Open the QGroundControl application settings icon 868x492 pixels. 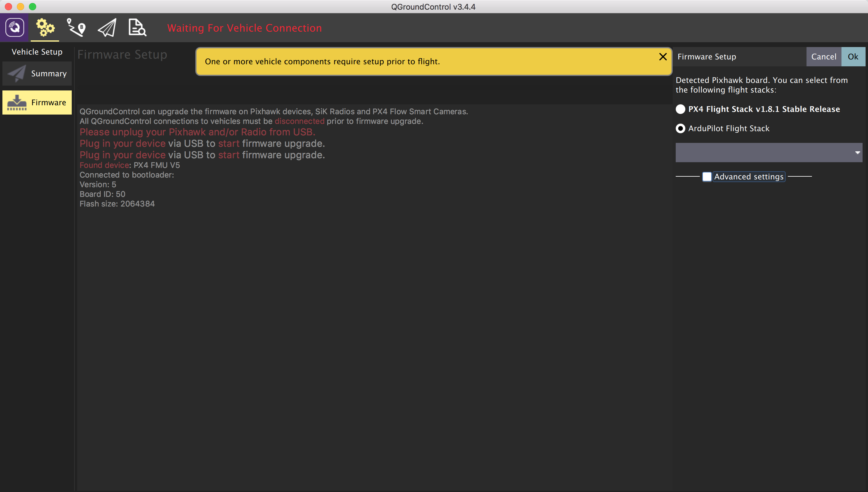(x=14, y=27)
